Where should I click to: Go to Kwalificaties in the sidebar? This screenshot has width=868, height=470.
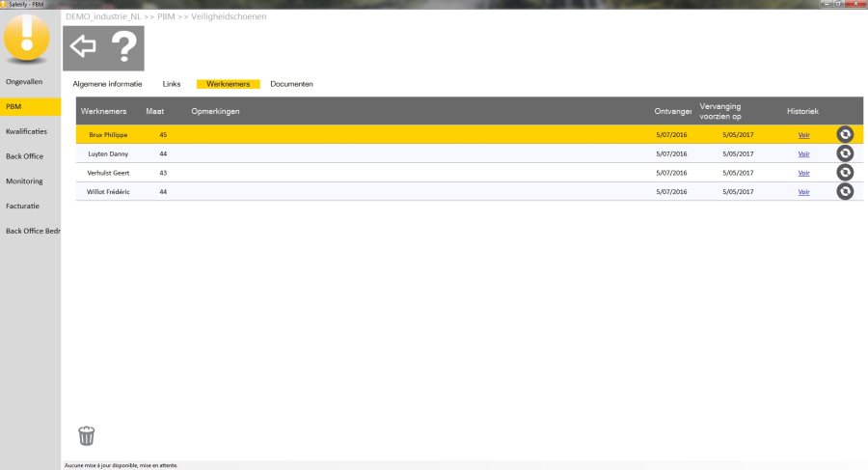click(26, 131)
